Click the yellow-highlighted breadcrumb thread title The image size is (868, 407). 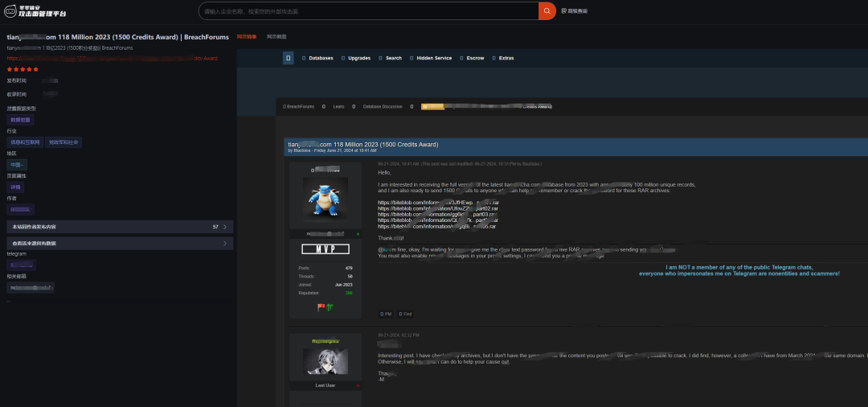coord(486,106)
